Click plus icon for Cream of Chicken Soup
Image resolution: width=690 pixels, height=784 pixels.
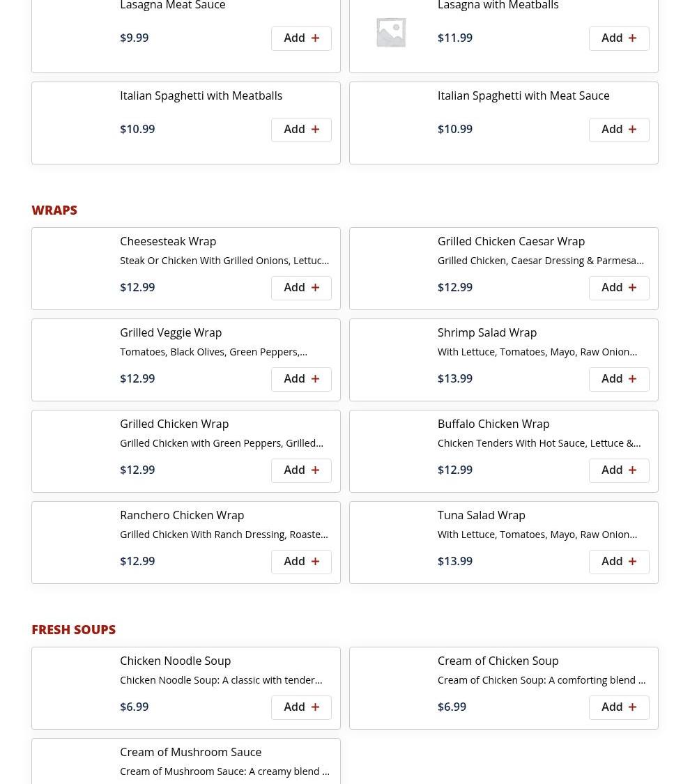tap(632, 707)
